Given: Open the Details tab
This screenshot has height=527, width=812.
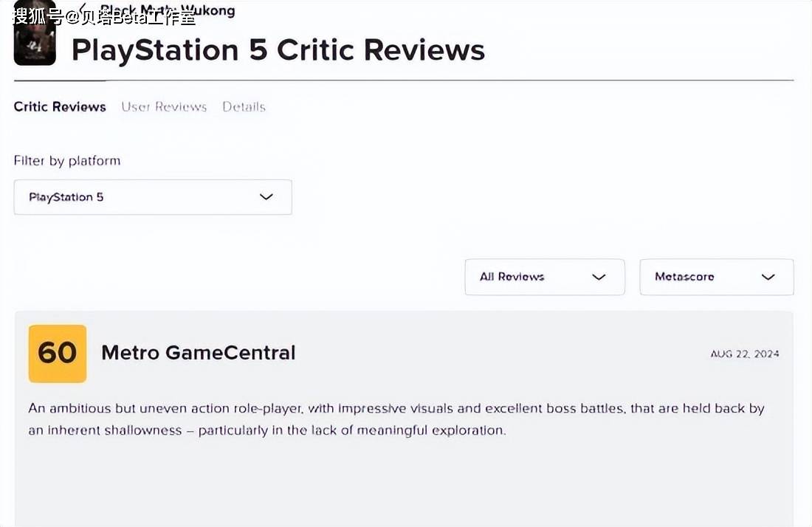Looking at the screenshot, I should coord(244,107).
